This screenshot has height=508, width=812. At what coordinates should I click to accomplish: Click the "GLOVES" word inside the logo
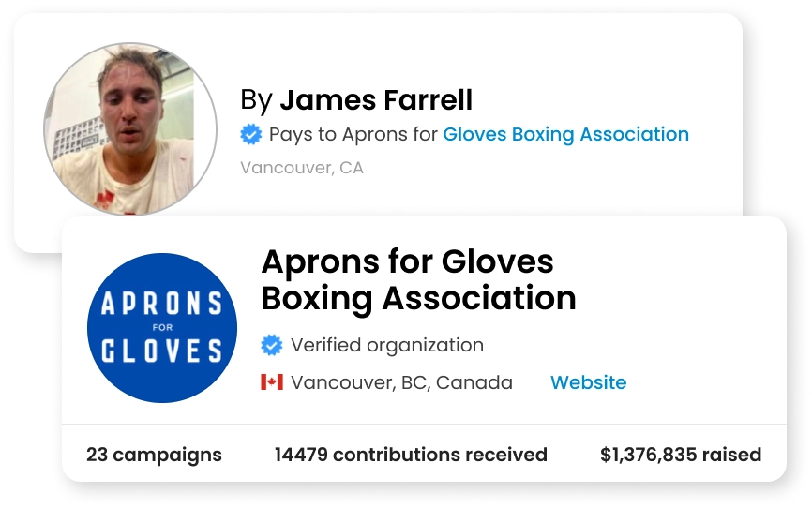click(x=161, y=351)
